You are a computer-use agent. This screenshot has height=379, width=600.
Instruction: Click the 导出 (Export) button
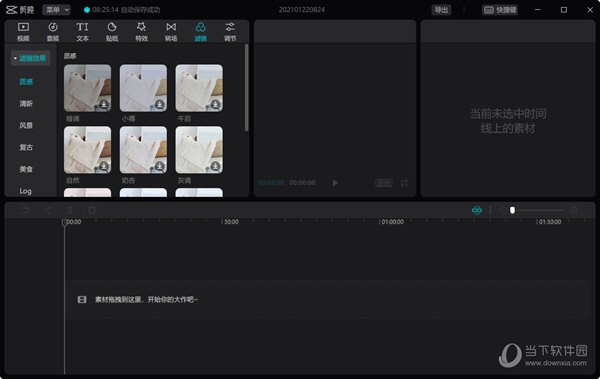click(441, 10)
